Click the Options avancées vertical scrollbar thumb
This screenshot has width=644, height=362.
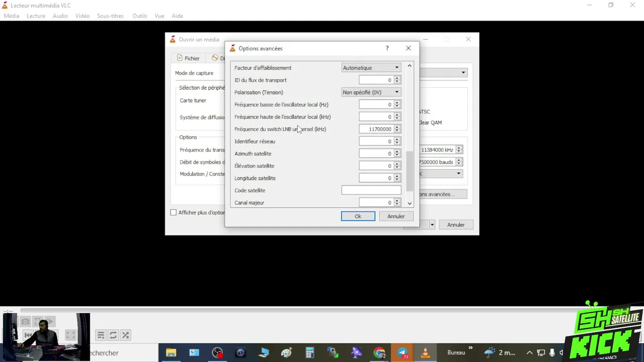click(x=410, y=171)
